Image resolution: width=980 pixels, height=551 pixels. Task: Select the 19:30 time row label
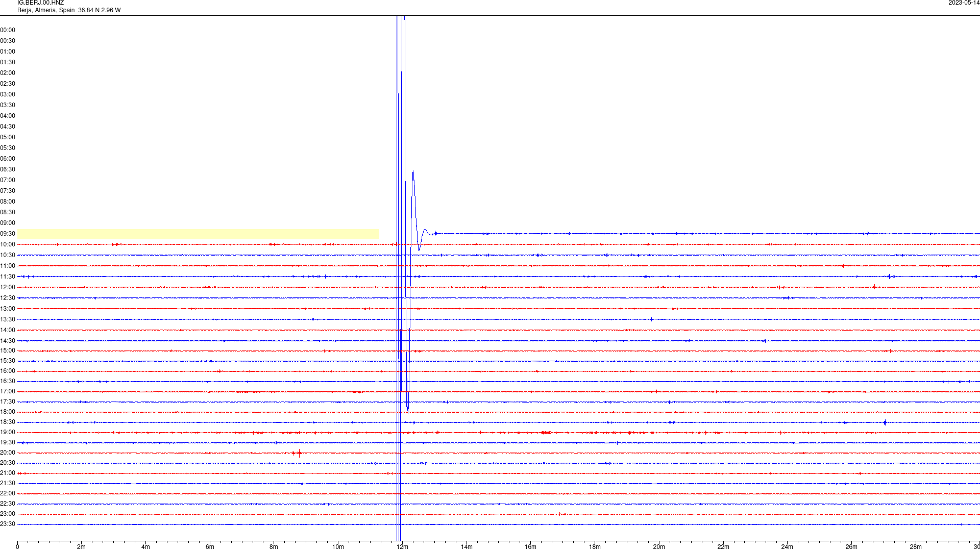(8, 442)
